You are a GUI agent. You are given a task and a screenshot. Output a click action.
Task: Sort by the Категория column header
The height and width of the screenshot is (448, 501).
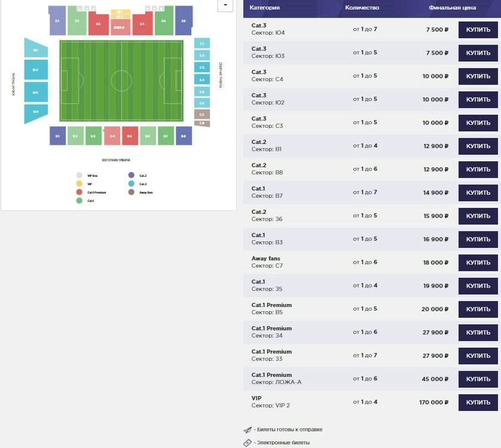264,8
